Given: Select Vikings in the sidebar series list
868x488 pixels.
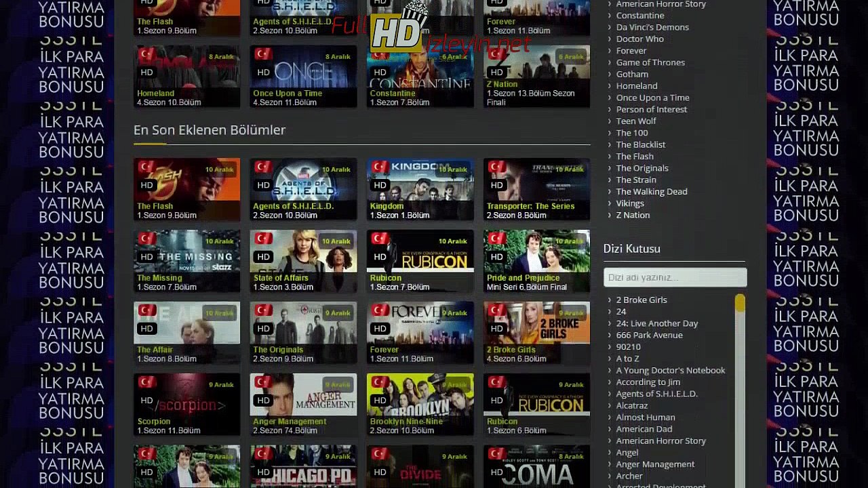Looking at the screenshot, I should (630, 203).
